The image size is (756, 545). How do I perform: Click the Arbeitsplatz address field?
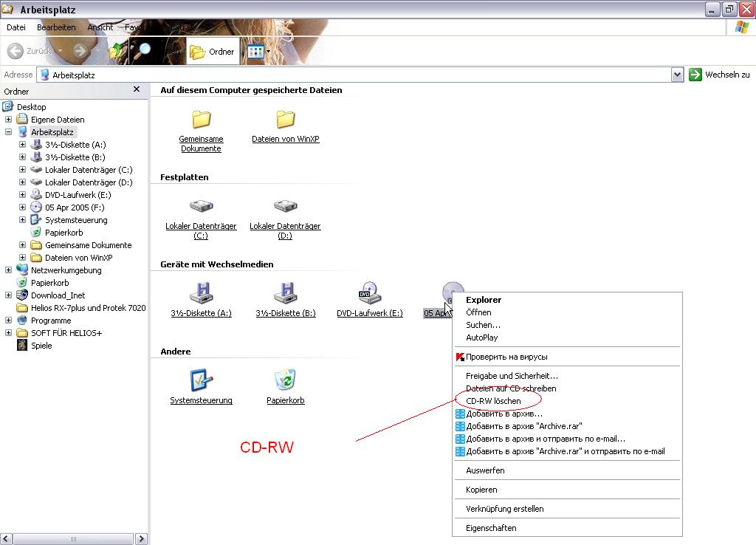[355, 75]
